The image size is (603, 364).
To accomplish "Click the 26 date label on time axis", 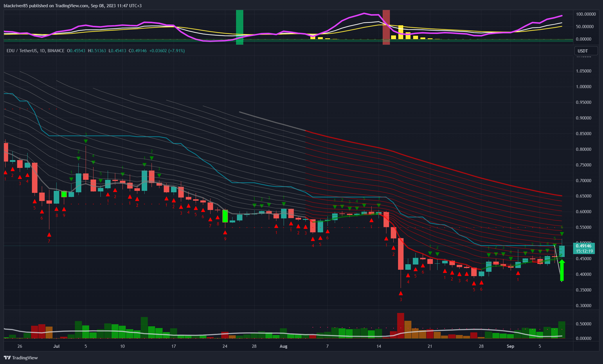I will (20, 346).
